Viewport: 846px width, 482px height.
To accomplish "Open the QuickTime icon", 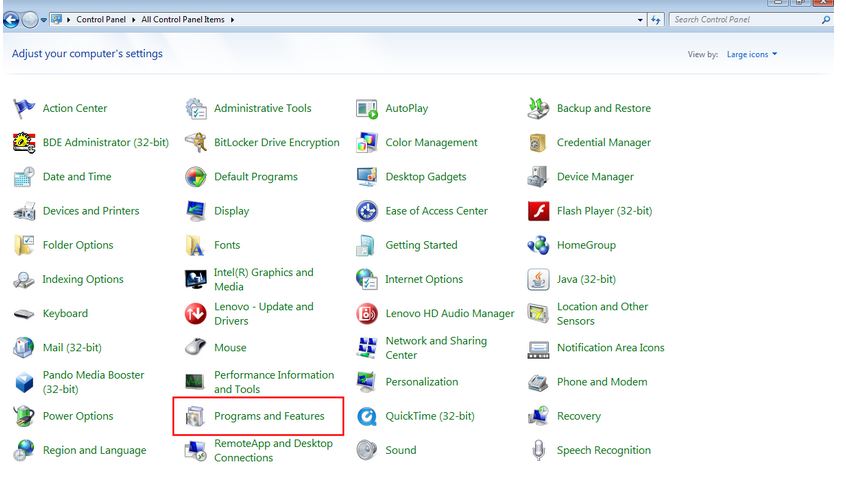I will pyautogui.click(x=367, y=416).
